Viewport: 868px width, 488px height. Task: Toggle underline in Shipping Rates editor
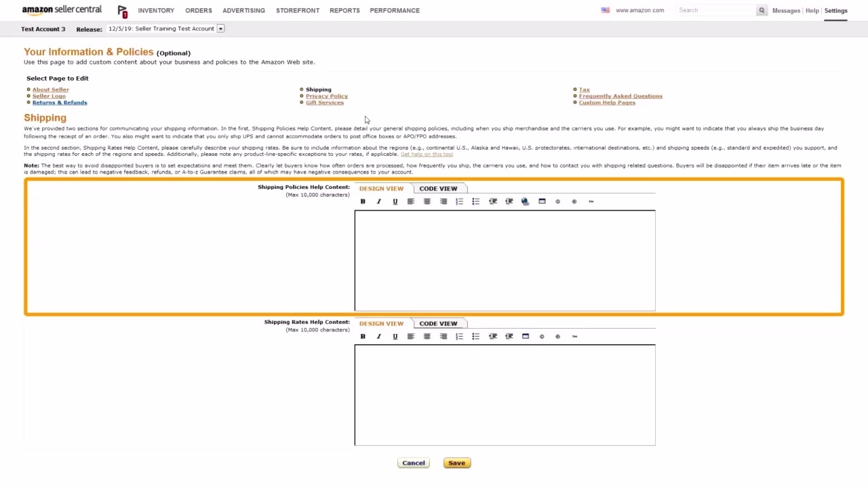click(x=395, y=336)
